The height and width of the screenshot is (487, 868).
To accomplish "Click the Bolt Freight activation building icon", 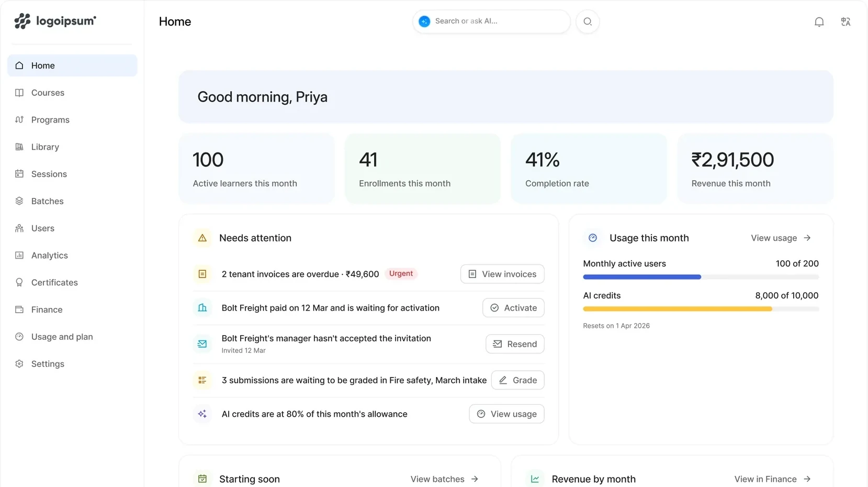I will click(x=202, y=308).
